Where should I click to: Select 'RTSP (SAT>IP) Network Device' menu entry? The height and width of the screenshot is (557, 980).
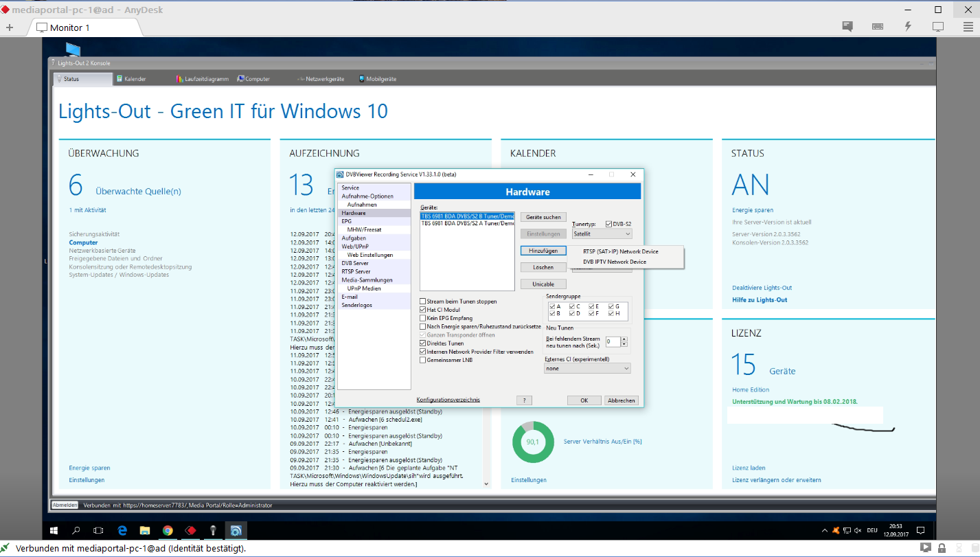coord(620,251)
